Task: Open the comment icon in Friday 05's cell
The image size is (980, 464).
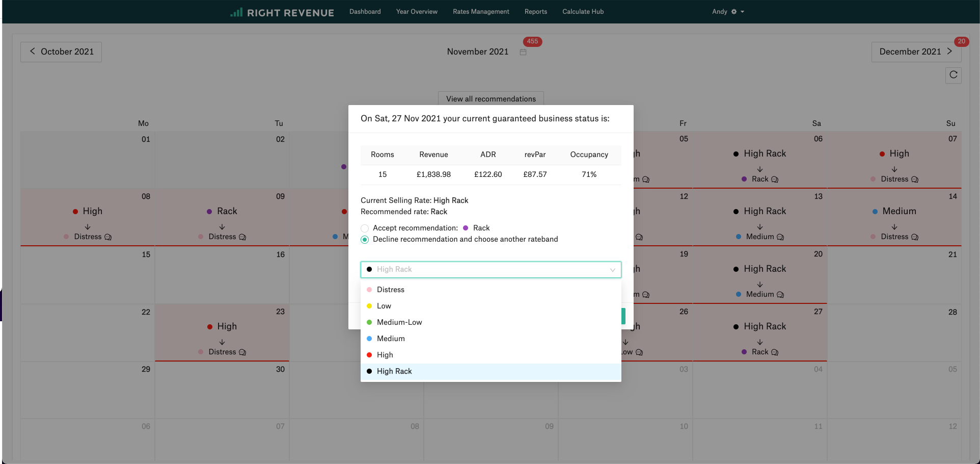Action: pyautogui.click(x=646, y=179)
